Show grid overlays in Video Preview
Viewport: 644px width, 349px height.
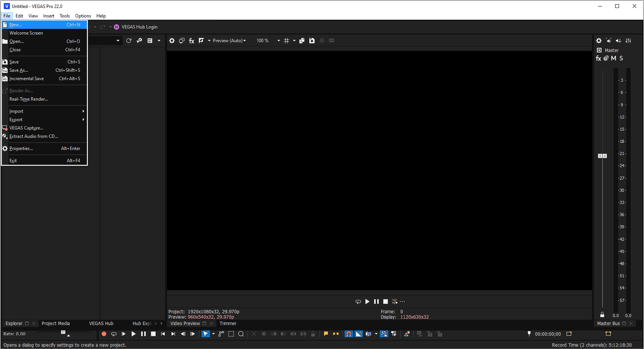(x=287, y=41)
